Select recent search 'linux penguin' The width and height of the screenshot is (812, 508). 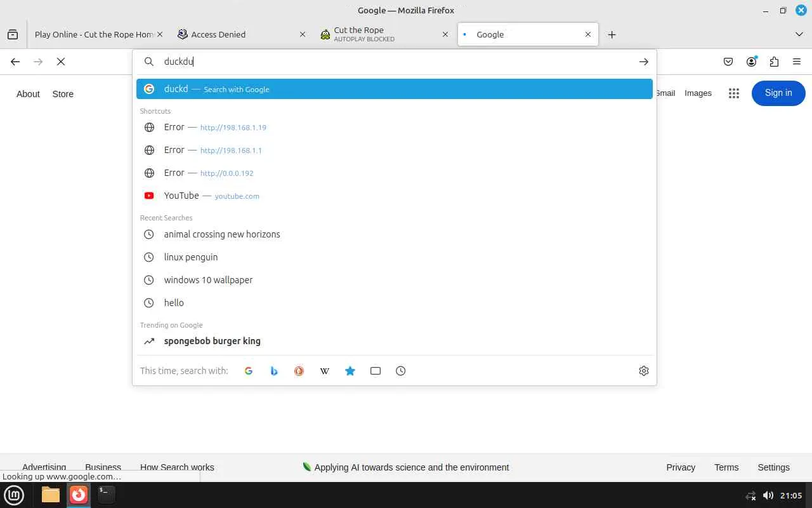[x=395, y=257]
